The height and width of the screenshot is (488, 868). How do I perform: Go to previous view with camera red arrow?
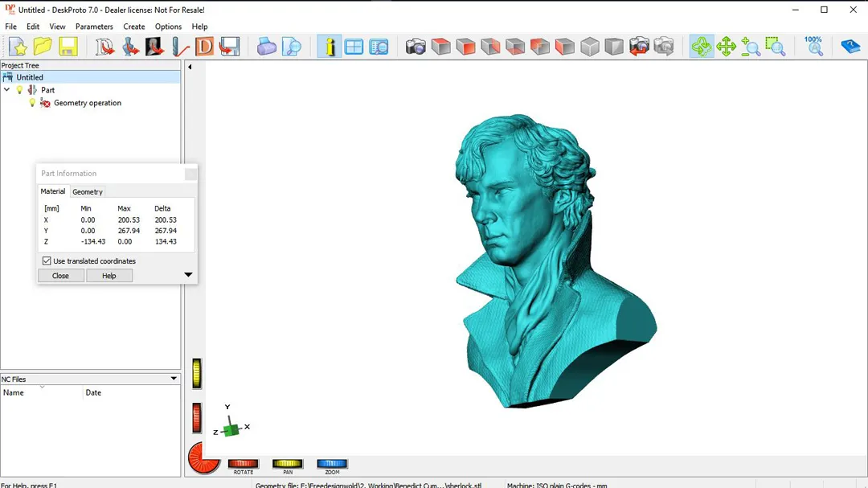(639, 47)
